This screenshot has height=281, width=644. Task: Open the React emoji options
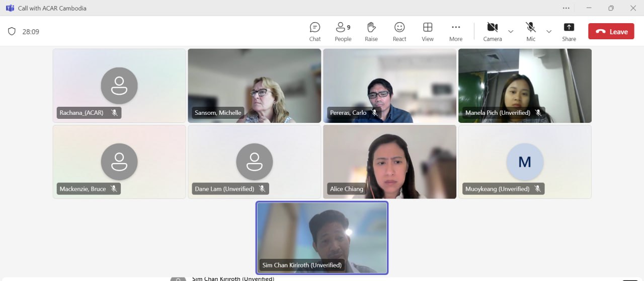pyautogui.click(x=399, y=32)
